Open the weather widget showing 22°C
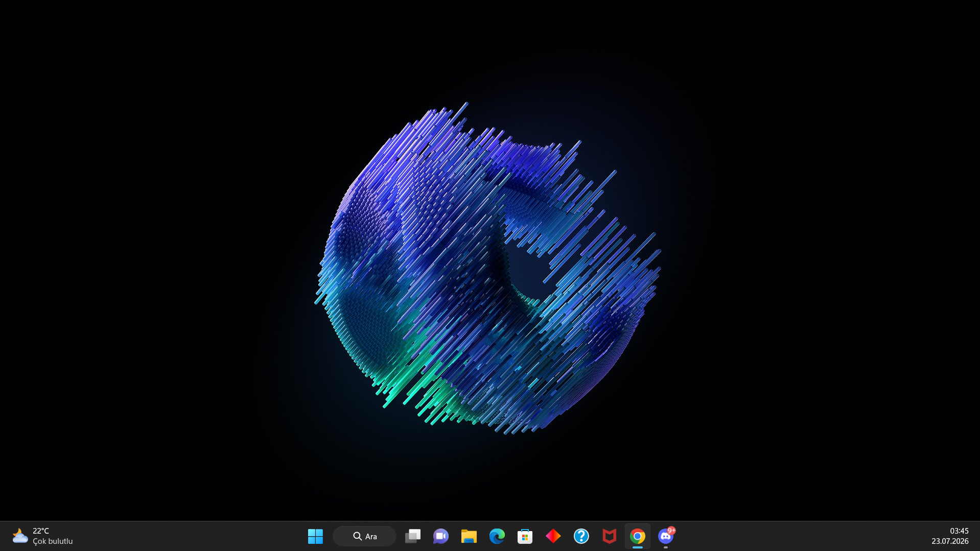This screenshot has width=980, height=551. pos(43,536)
